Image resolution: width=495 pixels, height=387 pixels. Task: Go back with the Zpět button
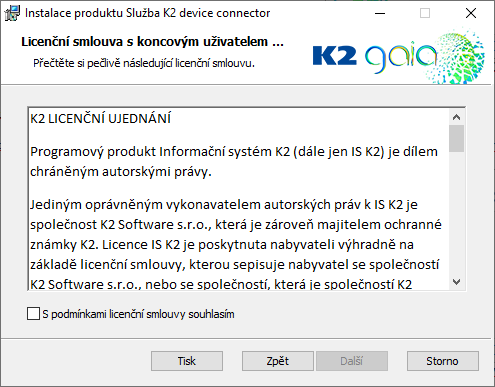pos(278,361)
